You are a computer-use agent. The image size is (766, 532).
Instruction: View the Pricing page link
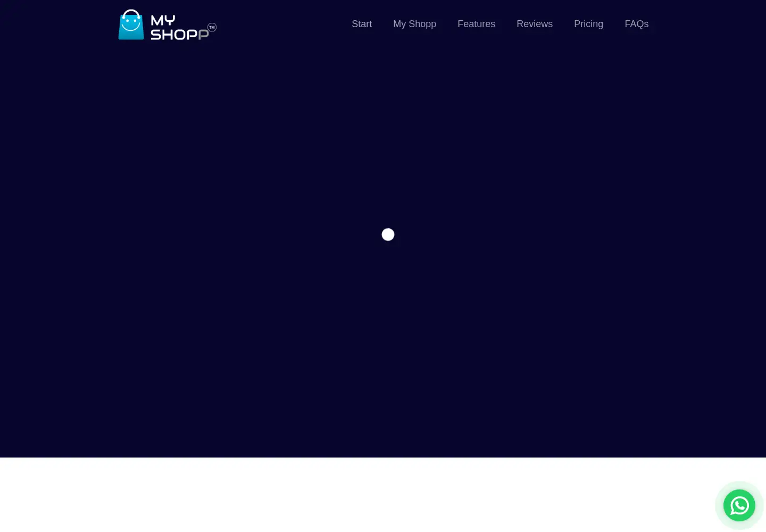click(x=588, y=24)
